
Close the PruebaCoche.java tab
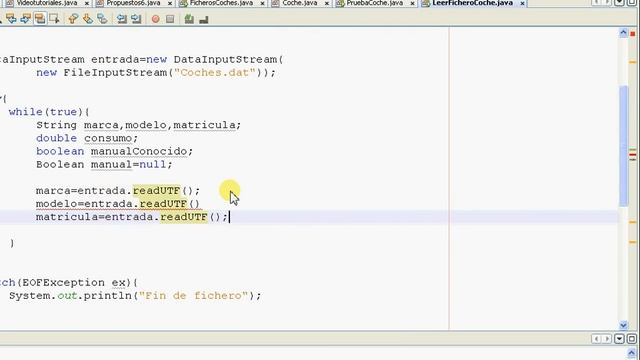point(412,3)
